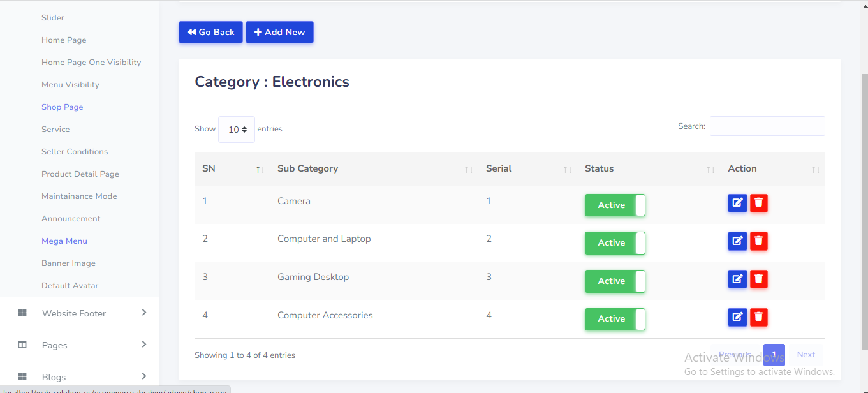Image resolution: width=868 pixels, height=393 pixels.
Task: Edit the Computer and Laptop row
Action: [737, 241]
